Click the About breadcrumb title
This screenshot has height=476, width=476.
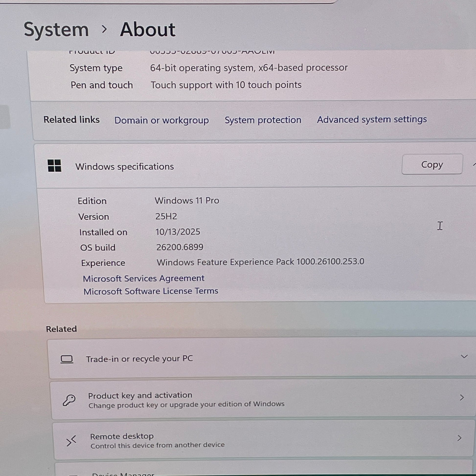coord(147,30)
